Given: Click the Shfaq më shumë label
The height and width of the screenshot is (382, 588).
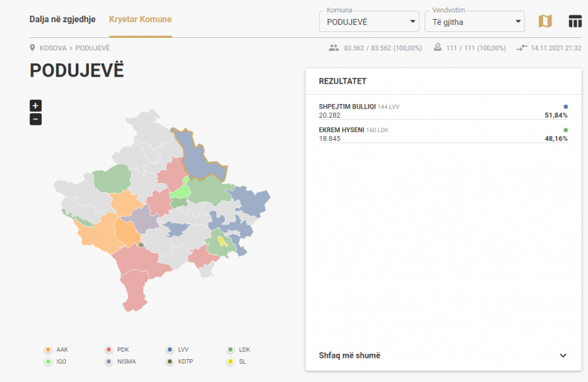Looking at the screenshot, I should click(350, 355).
